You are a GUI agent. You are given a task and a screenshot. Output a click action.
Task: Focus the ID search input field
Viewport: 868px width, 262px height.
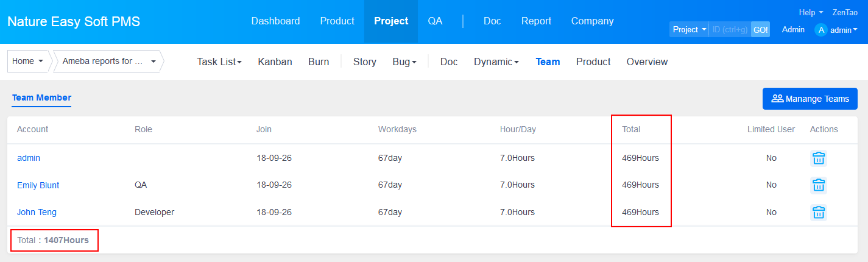pyautogui.click(x=730, y=30)
